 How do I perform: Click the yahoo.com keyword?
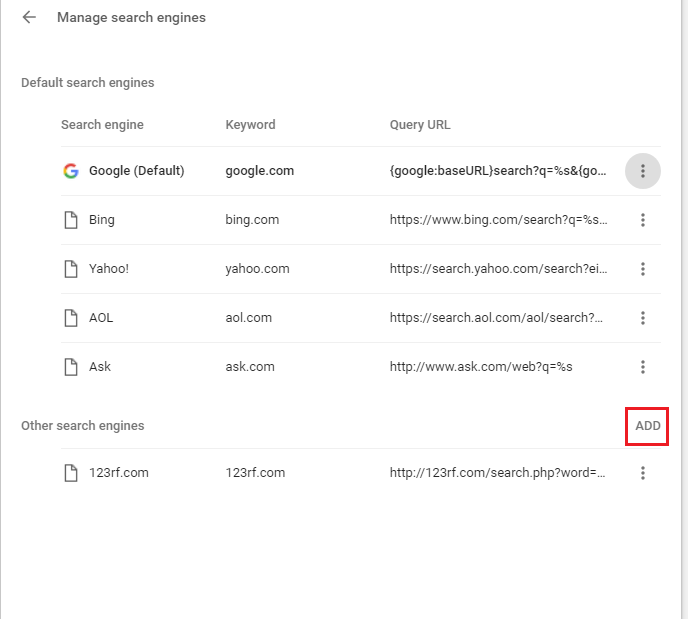point(257,268)
